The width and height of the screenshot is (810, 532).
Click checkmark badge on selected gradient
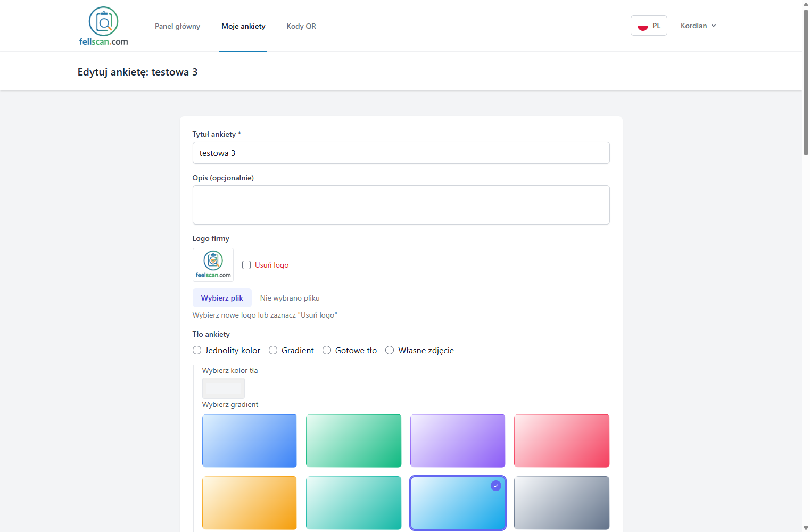495,486
